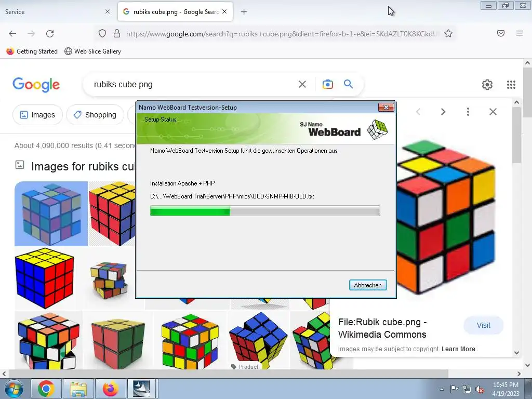Screen dimensions: 532x399
Task: Select the Images filter chip
Action: (x=37, y=115)
